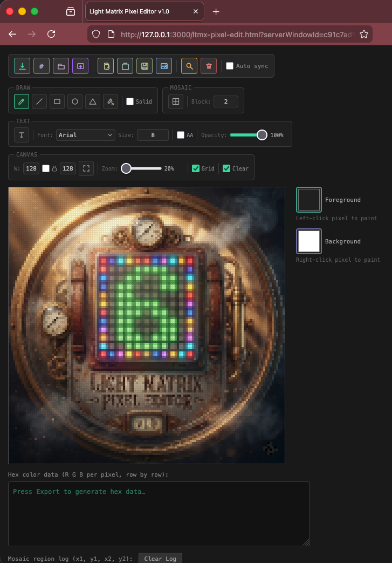Click the hash (#) toolbar icon
Viewport: 392px width, 563px height.
coord(42,66)
